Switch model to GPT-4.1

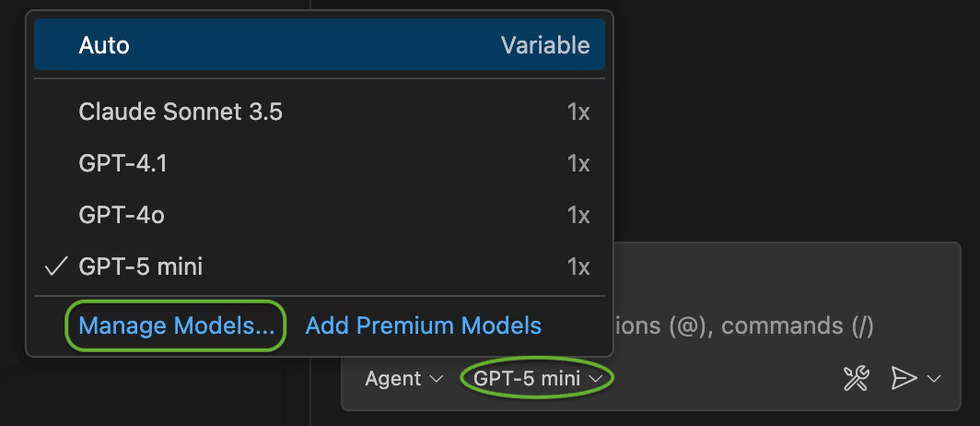[x=123, y=164]
